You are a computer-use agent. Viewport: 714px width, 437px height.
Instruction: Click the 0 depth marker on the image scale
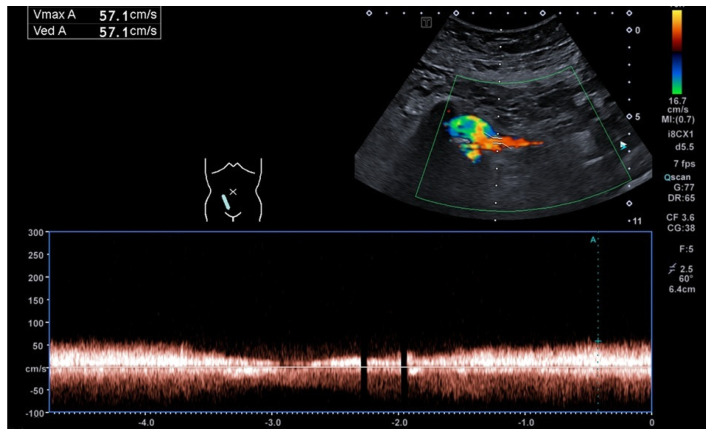point(638,30)
